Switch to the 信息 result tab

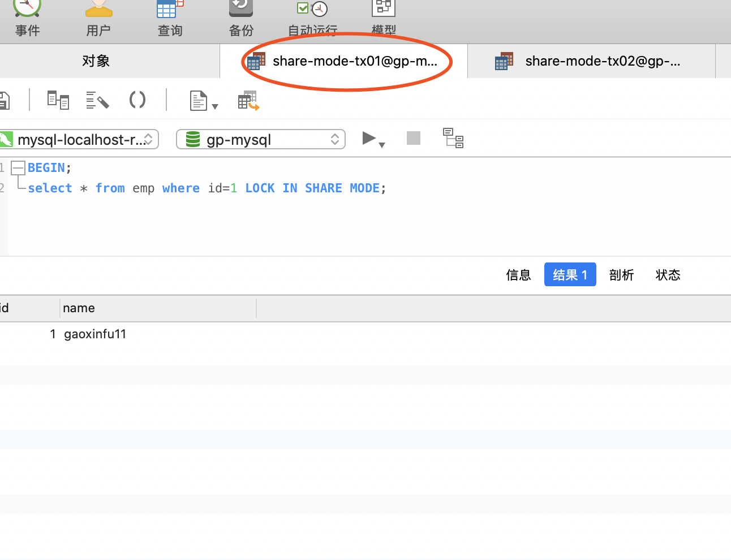point(518,275)
